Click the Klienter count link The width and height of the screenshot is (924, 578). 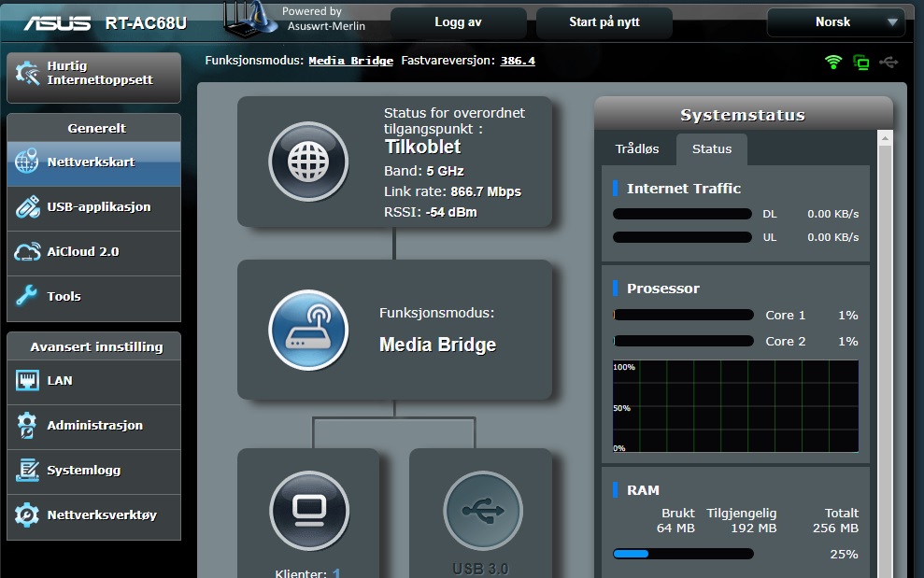(336, 572)
